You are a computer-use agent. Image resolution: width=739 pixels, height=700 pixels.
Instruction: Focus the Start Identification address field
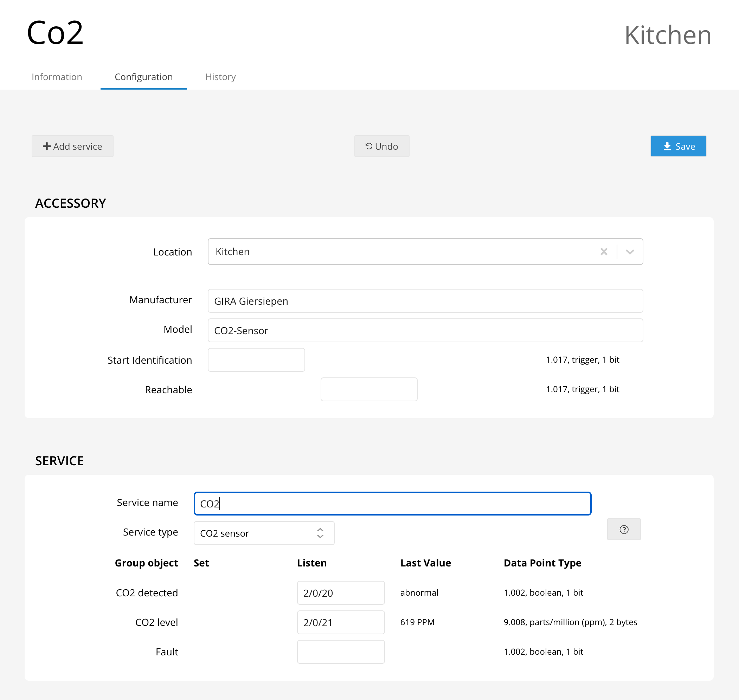click(256, 360)
